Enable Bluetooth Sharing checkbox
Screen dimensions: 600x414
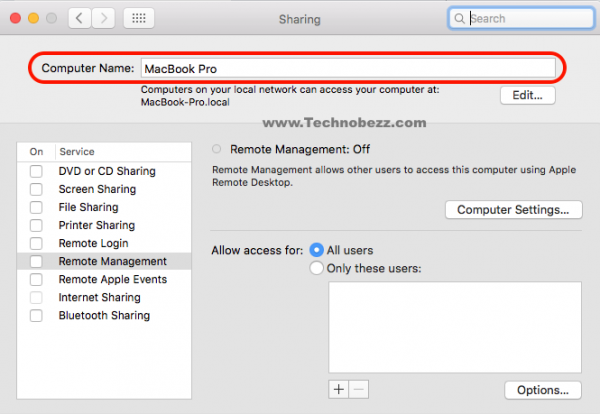(x=36, y=315)
